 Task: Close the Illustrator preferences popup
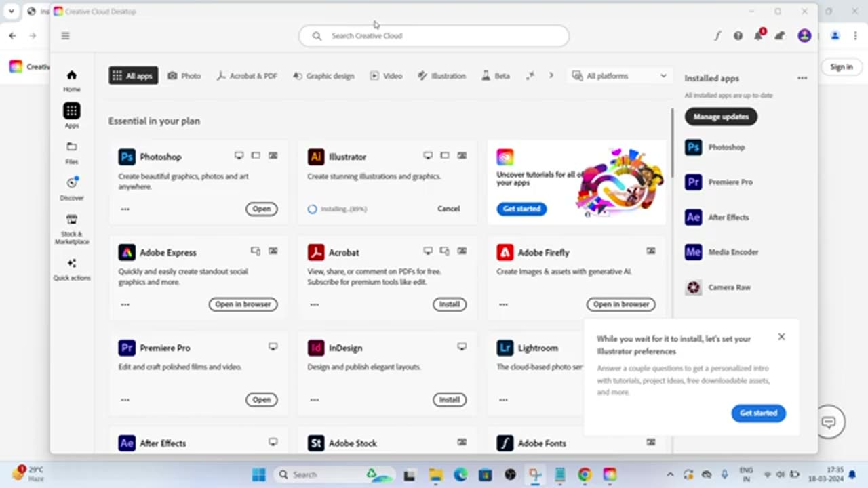click(x=781, y=337)
